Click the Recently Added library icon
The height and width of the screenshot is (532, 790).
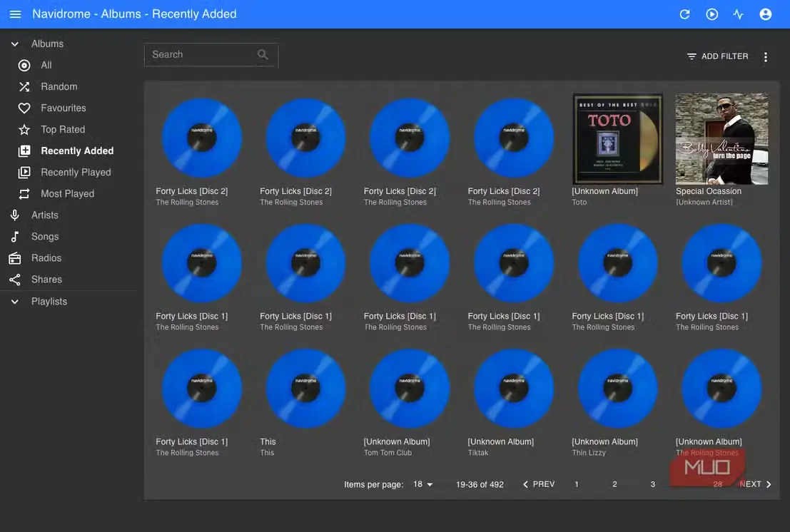click(x=24, y=151)
